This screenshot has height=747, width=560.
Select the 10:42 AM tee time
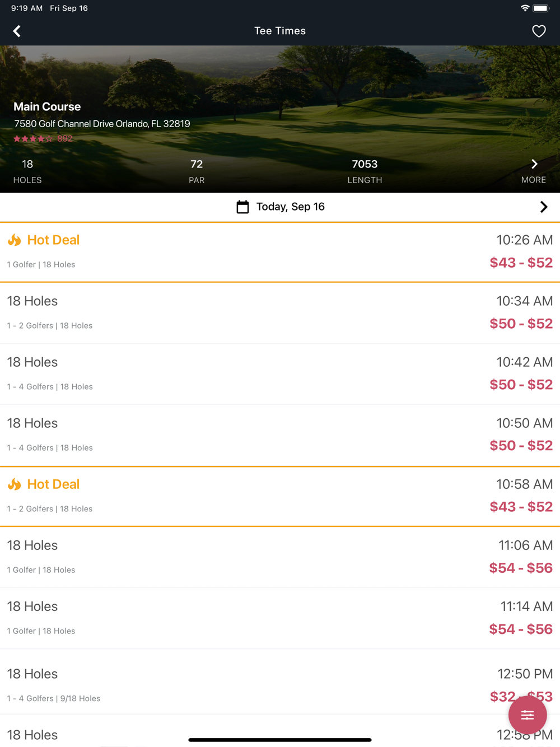(280, 373)
